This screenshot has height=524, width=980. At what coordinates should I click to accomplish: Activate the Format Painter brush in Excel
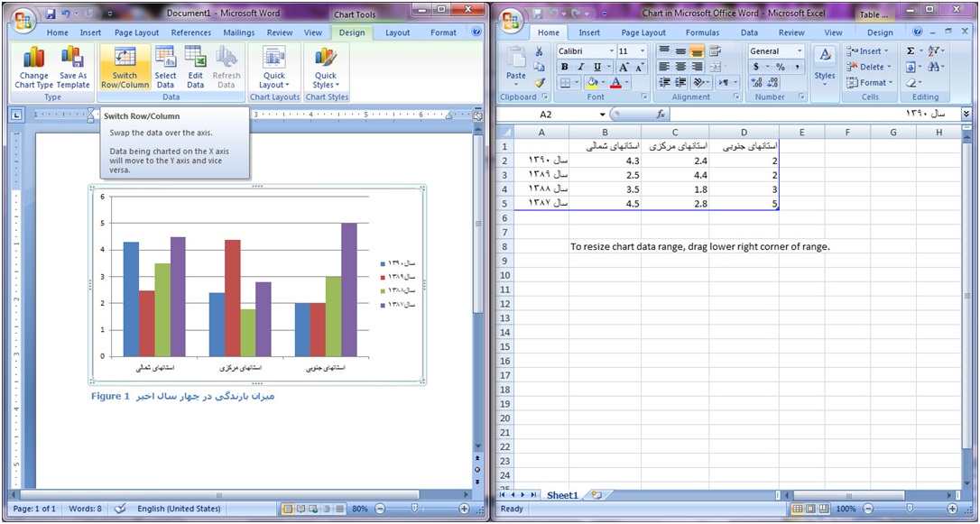click(540, 82)
